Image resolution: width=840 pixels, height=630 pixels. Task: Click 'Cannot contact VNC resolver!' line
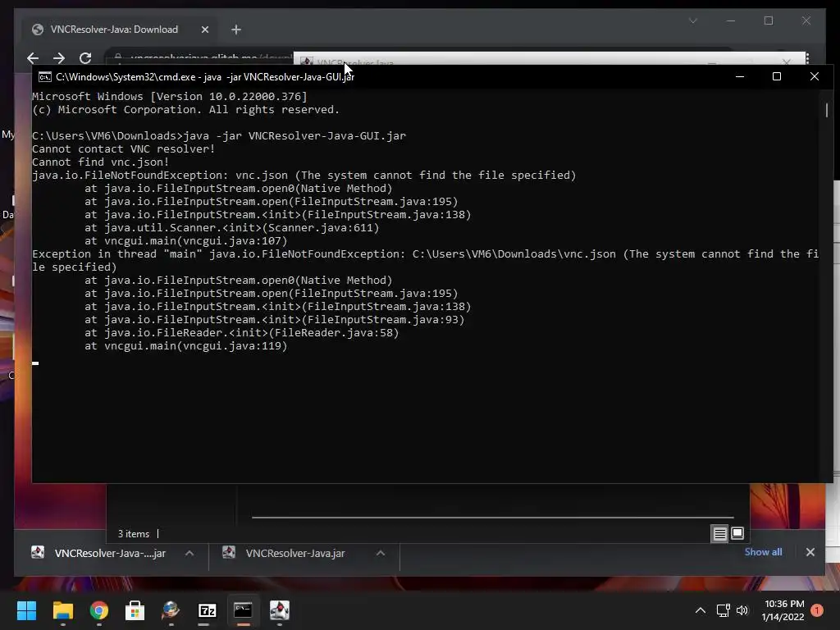point(123,149)
